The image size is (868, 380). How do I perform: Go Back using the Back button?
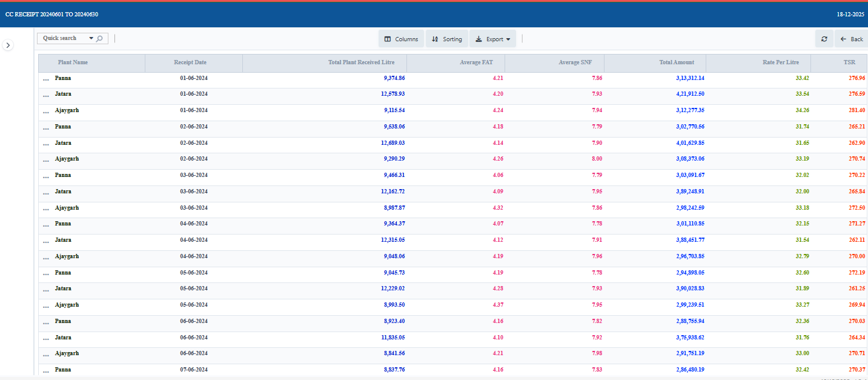click(851, 39)
